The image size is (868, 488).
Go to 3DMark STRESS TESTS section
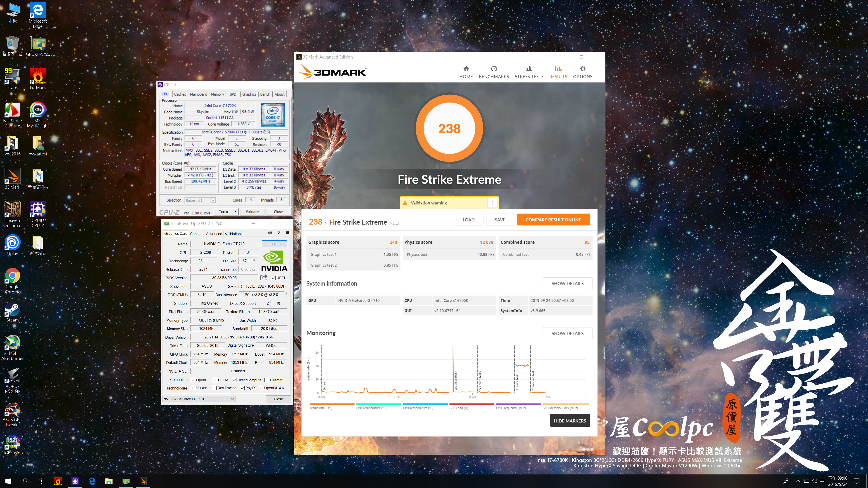point(529,72)
